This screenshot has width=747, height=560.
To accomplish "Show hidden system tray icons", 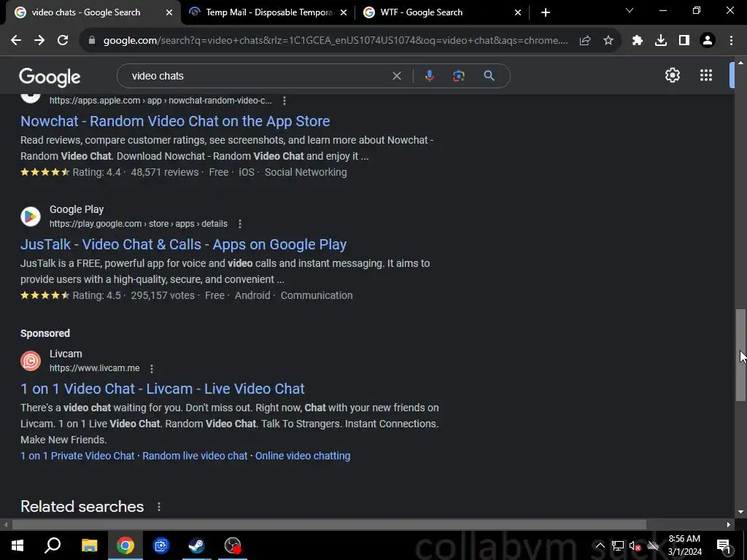I will pyautogui.click(x=600, y=545).
